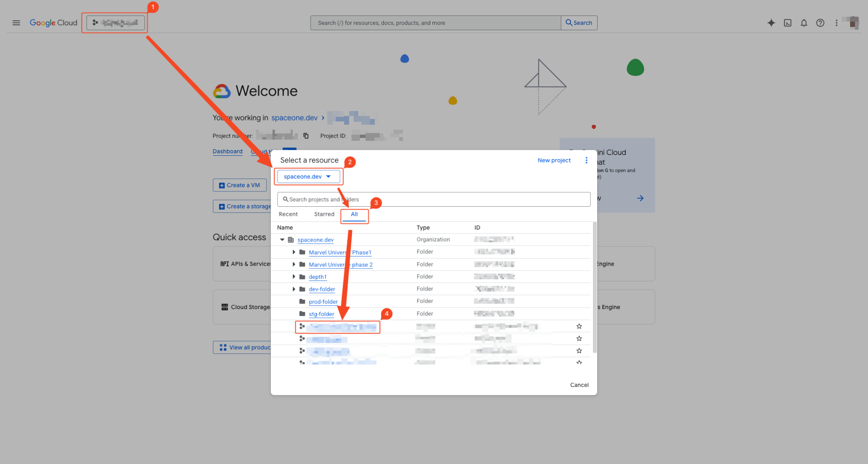Image resolution: width=868 pixels, height=464 pixels.
Task: Open the spaceone.dev organization link on Welcome page
Action: (294, 118)
